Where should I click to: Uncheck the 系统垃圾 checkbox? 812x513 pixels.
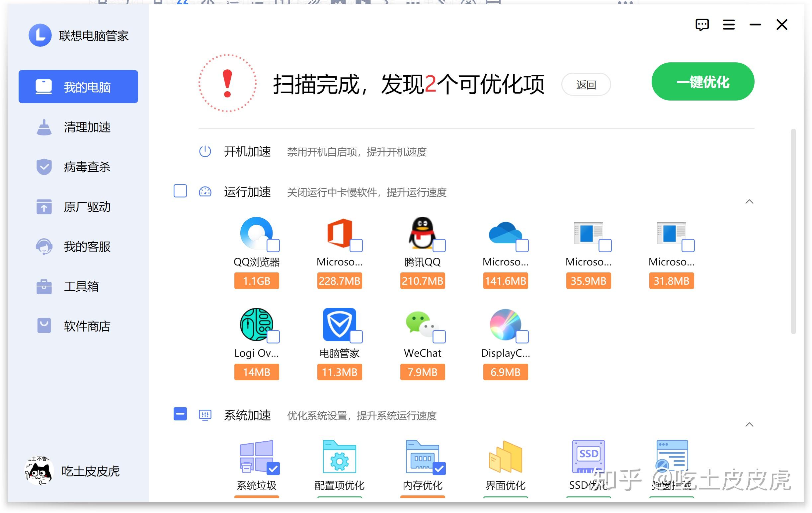pyautogui.click(x=273, y=469)
